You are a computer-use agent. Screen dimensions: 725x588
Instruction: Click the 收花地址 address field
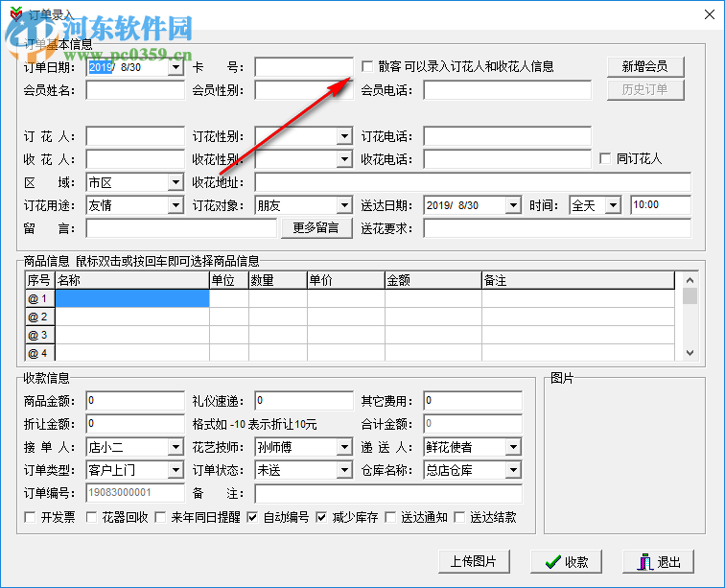pyautogui.click(x=473, y=182)
